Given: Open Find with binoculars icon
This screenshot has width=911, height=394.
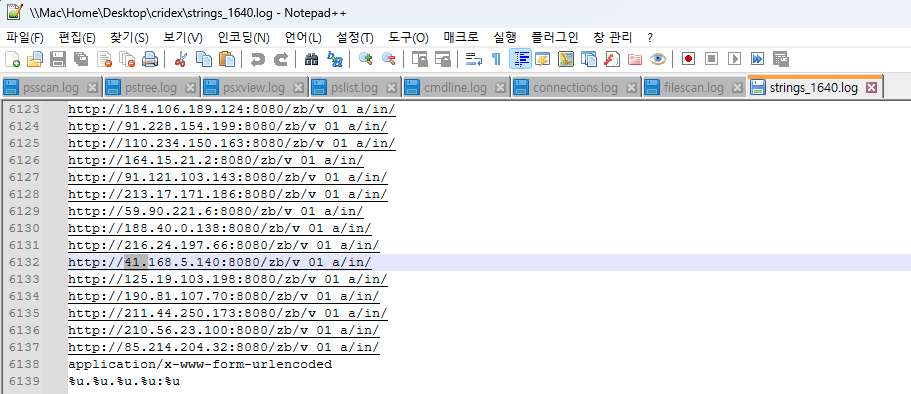Looking at the screenshot, I should tap(311, 59).
